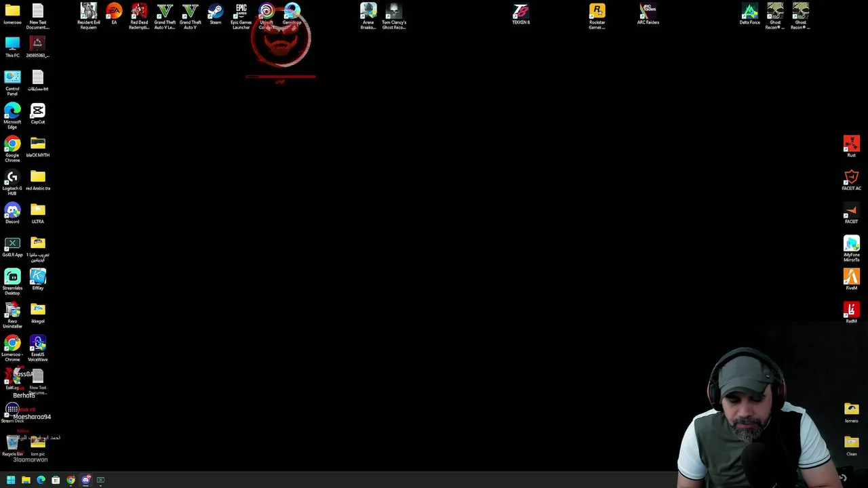The image size is (868, 488).
Task: Open GoXLR App desktop shortcut
Action: point(12,247)
